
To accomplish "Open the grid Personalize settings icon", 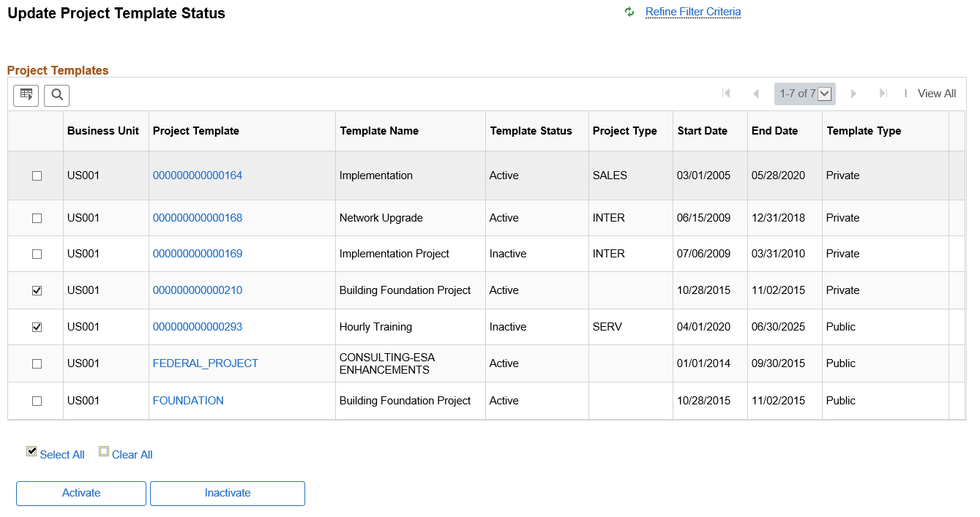I will [x=26, y=95].
